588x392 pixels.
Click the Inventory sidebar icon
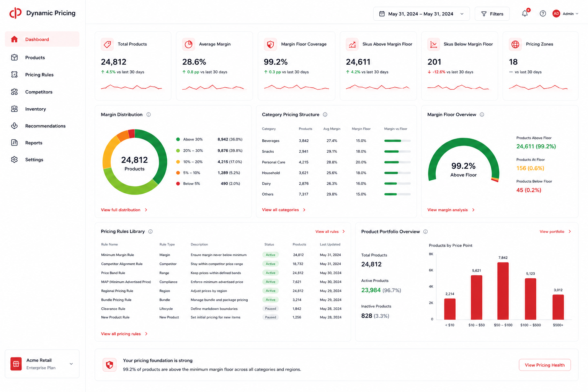(x=15, y=109)
